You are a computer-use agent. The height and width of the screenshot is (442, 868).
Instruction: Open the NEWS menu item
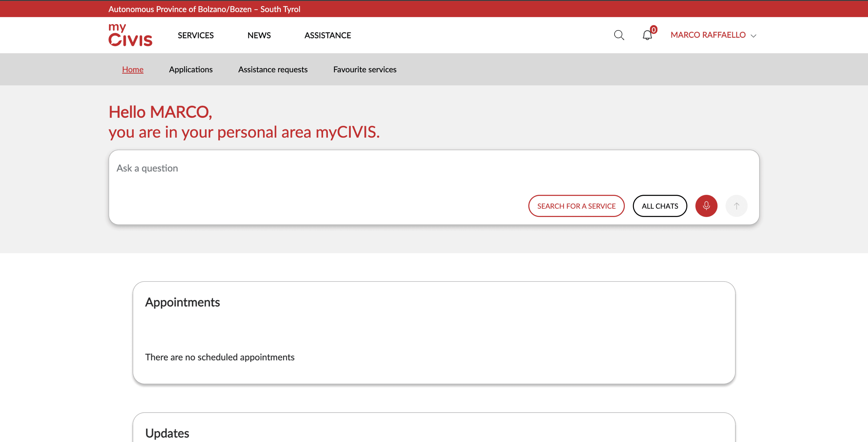pos(259,35)
